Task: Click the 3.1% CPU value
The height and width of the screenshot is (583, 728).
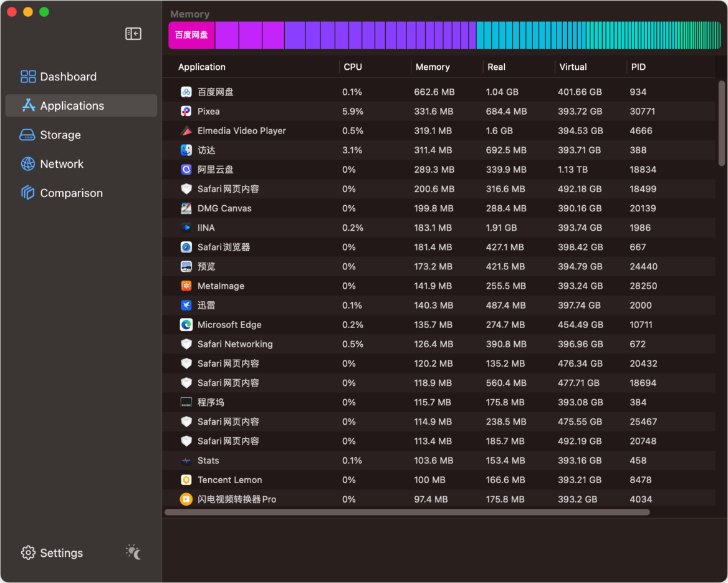Action: 352,150
